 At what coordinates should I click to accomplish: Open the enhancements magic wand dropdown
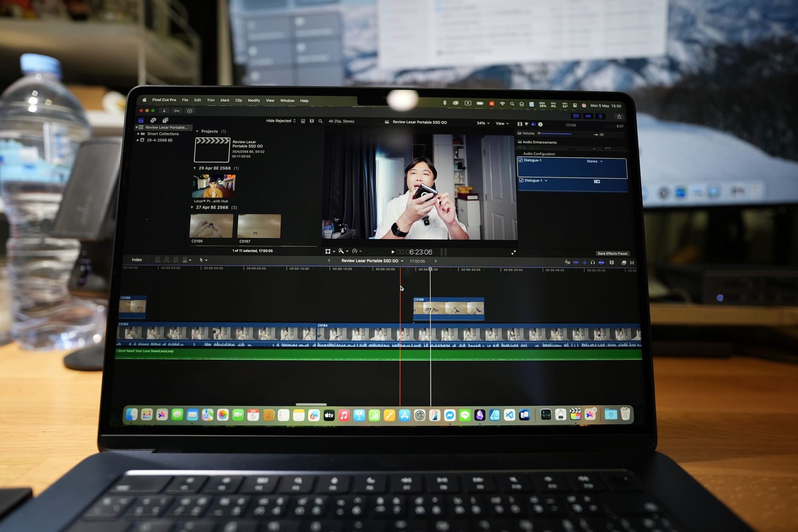click(x=343, y=251)
